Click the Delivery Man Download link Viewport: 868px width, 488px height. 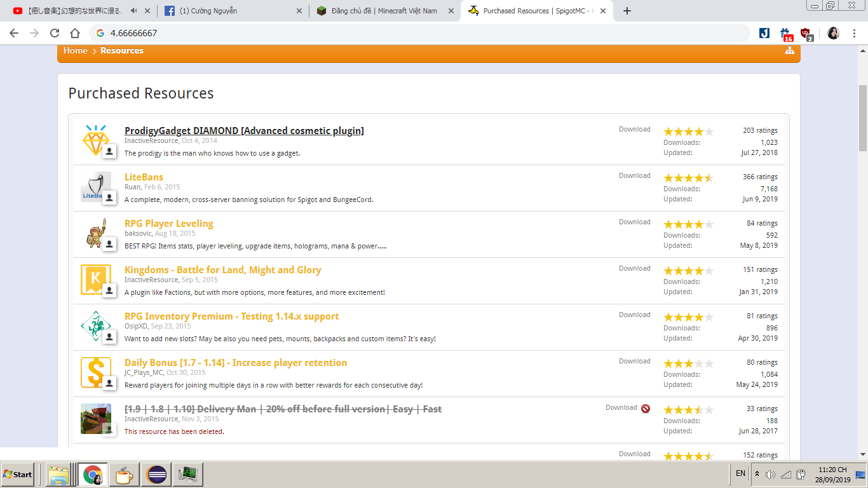click(x=621, y=407)
